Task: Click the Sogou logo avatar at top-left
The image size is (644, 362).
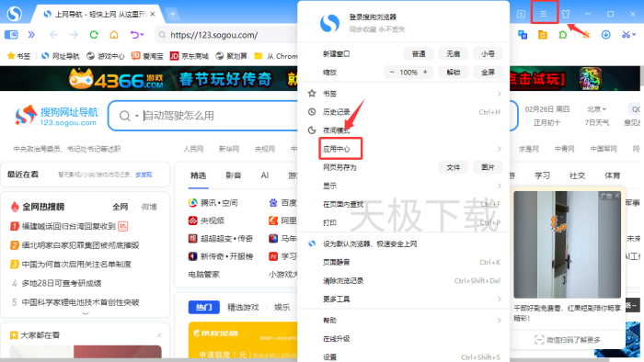Action: (15, 13)
